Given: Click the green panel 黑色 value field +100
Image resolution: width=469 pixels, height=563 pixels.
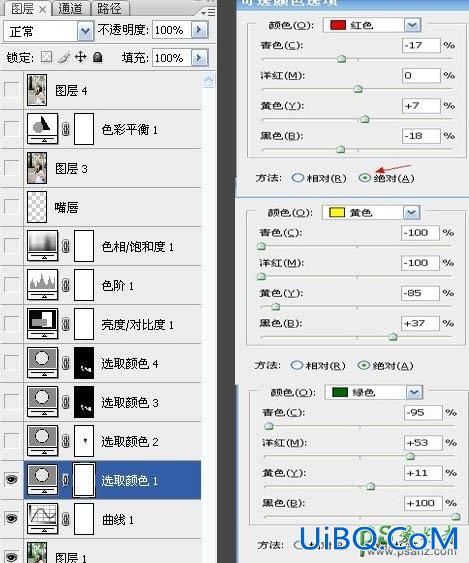Looking at the screenshot, I should point(423,503).
